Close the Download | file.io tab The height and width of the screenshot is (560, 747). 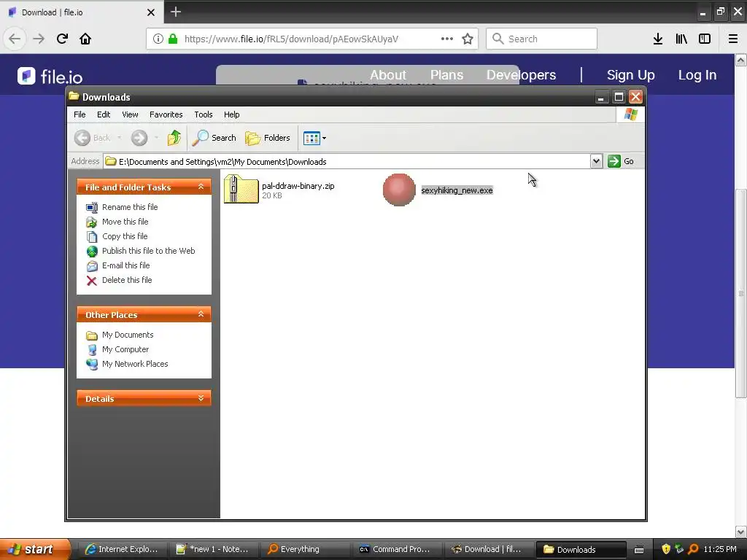(x=150, y=12)
